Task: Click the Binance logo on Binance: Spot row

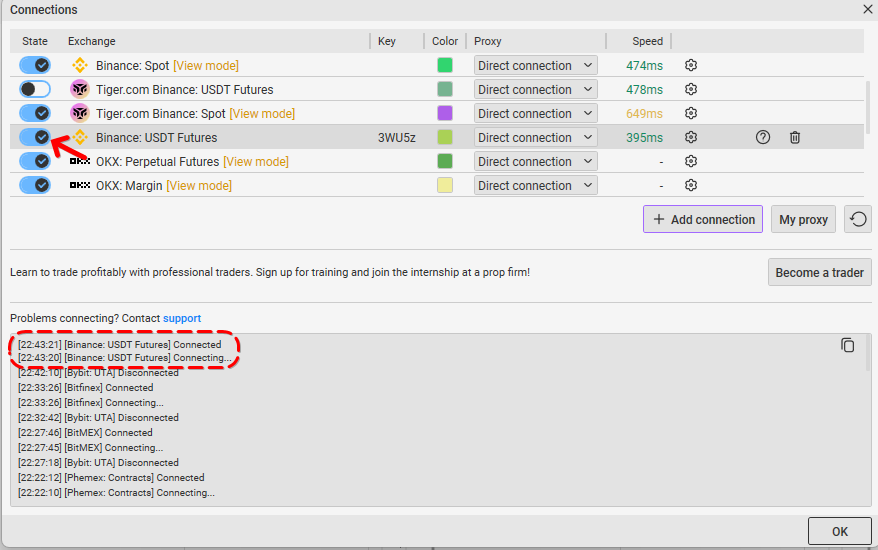Action: 80,66
